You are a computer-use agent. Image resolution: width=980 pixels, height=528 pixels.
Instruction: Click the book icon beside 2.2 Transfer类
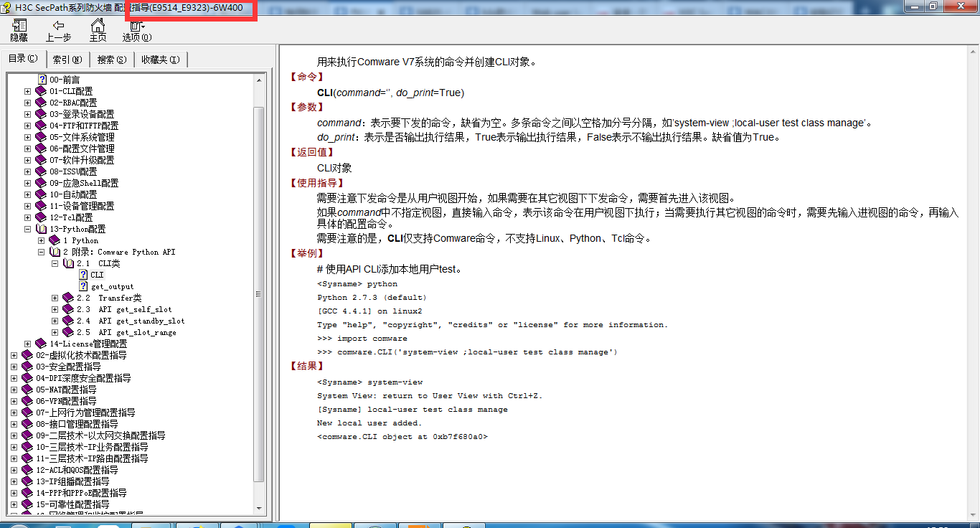tap(68, 298)
